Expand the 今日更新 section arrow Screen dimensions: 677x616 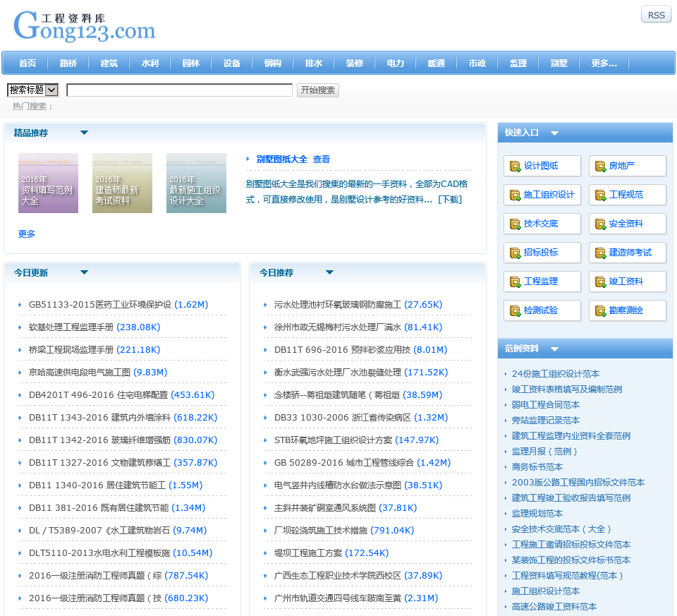[x=84, y=272]
